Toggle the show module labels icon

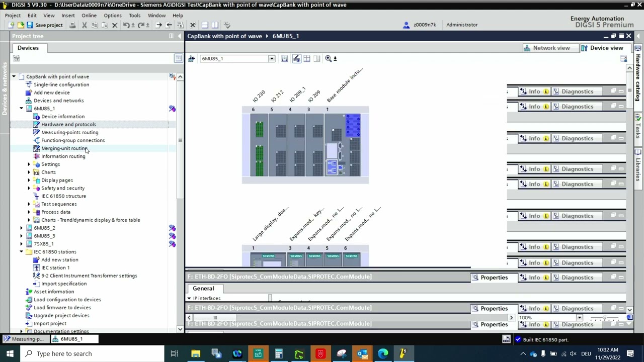pos(296,59)
